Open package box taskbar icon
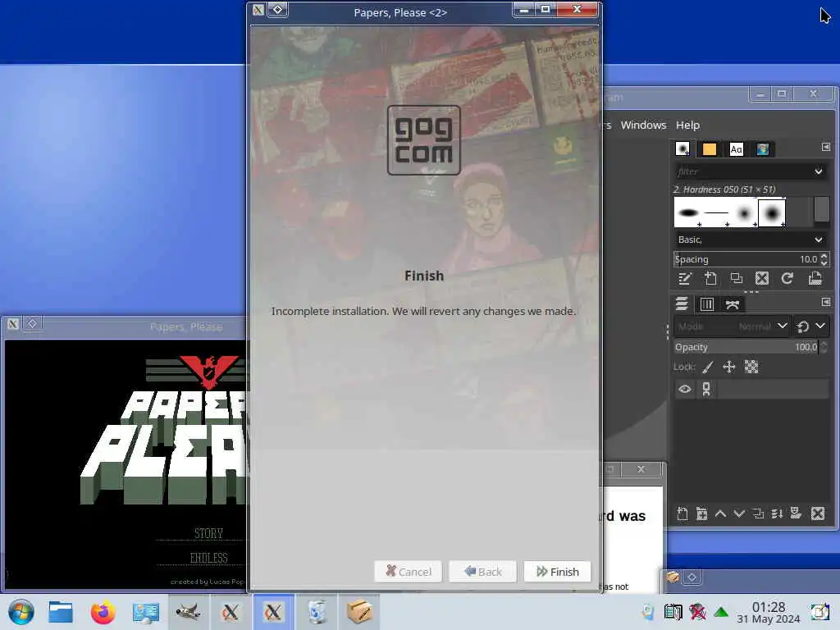 point(359,612)
